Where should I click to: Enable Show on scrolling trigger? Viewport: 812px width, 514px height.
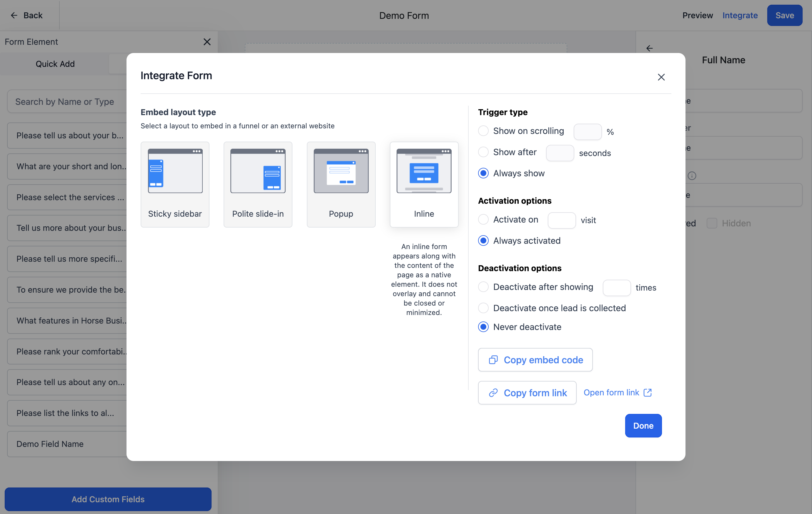(483, 131)
